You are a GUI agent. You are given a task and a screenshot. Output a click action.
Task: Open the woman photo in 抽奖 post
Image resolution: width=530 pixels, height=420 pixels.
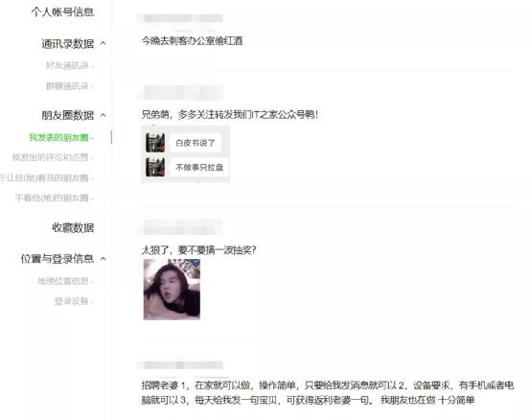[x=172, y=290]
